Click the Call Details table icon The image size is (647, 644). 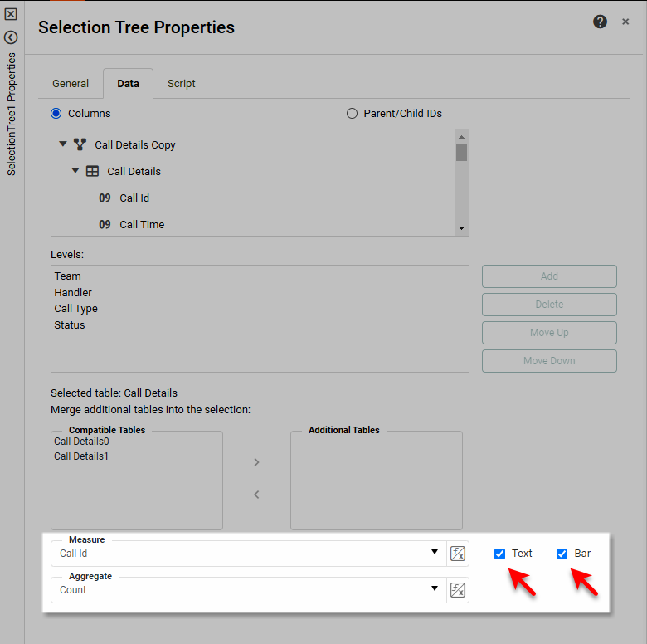[x=92, y=171]
